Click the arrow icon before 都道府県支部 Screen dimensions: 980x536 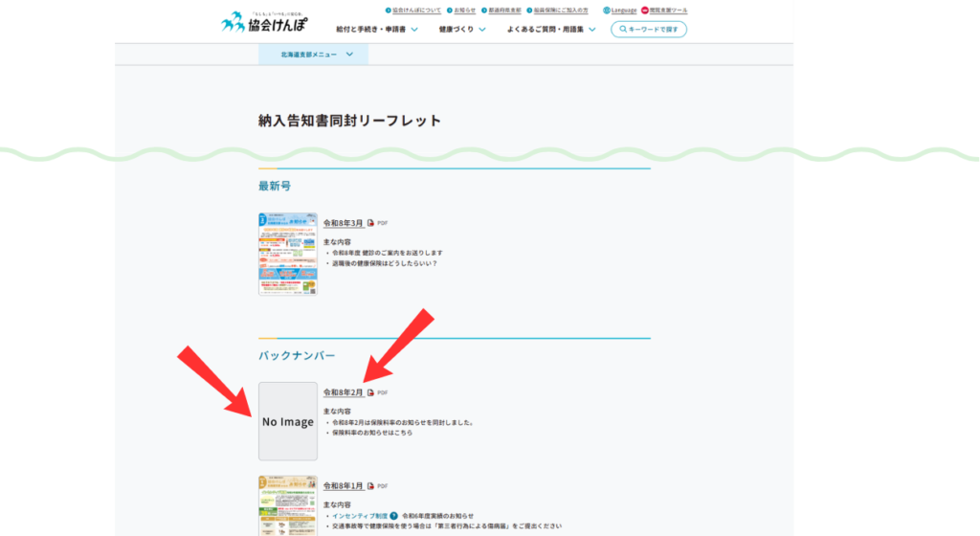[x=484, y=11]
